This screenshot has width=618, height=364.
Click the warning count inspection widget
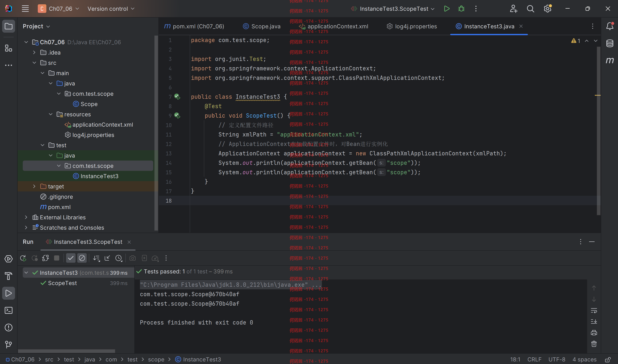(x=576, y=41)
